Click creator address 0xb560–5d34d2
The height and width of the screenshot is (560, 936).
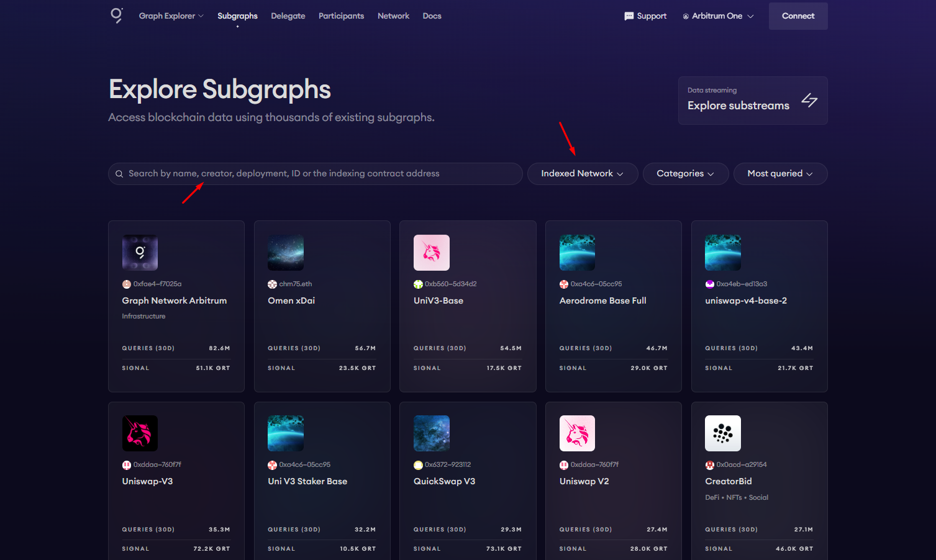(451, 284)
